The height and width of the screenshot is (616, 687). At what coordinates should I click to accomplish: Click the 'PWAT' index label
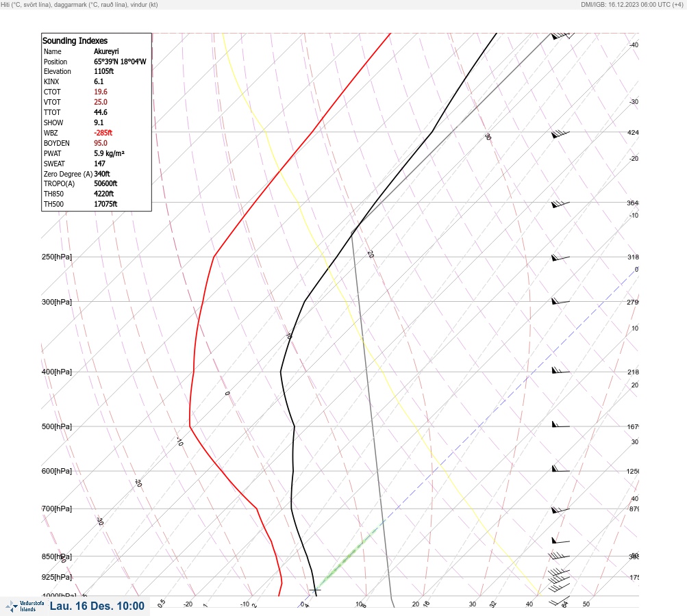click(52, 153)
